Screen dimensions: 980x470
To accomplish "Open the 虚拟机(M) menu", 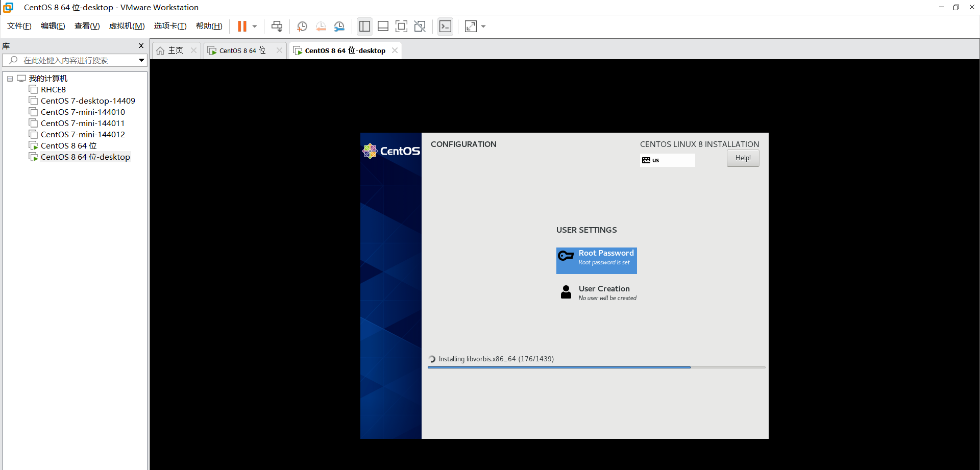I will click(x=127, y=26).
